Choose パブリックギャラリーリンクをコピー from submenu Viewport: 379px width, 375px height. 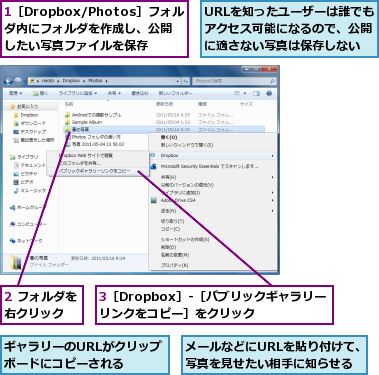coord(94,171)
